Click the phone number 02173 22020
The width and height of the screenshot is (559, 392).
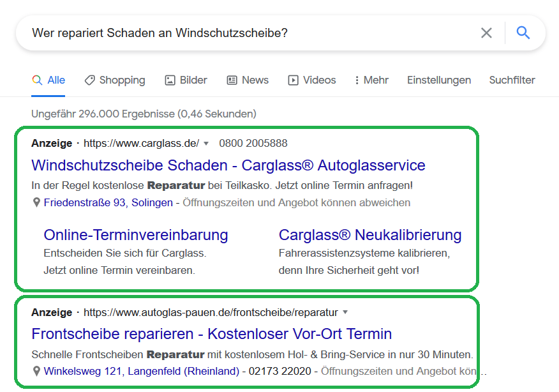pyautogui.click(x=280, y=372)
